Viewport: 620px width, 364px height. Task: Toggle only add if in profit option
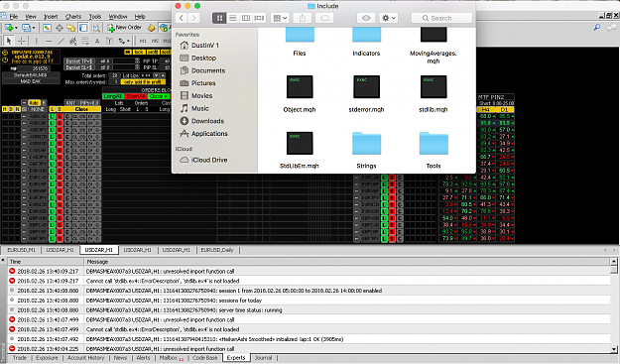pyautogui.click(x=142, y=81)
